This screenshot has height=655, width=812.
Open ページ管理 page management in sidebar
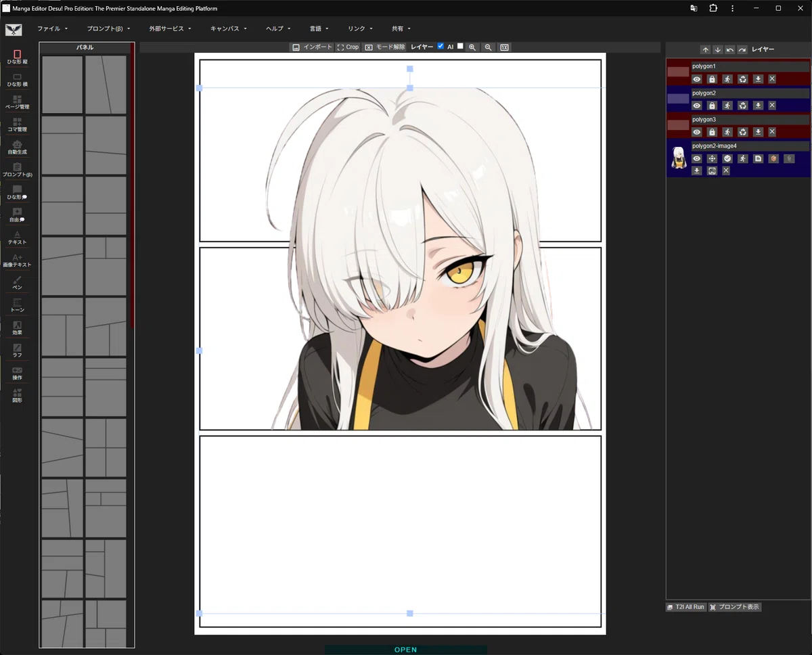[17, 102]
